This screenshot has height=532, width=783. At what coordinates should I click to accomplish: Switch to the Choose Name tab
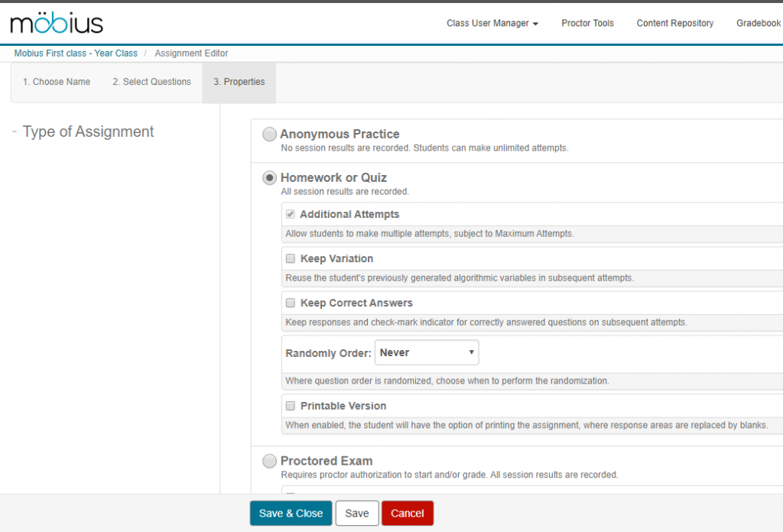(x=57, y=82)
